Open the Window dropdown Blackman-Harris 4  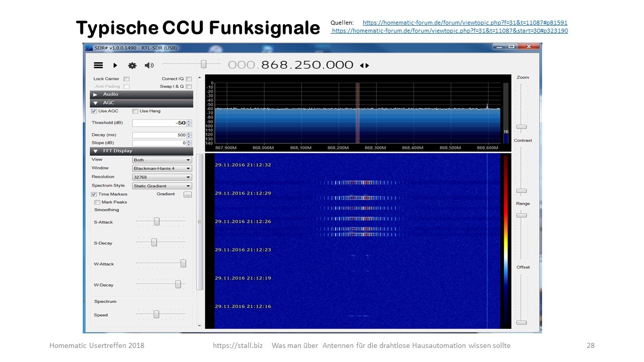tap(162, 168)
